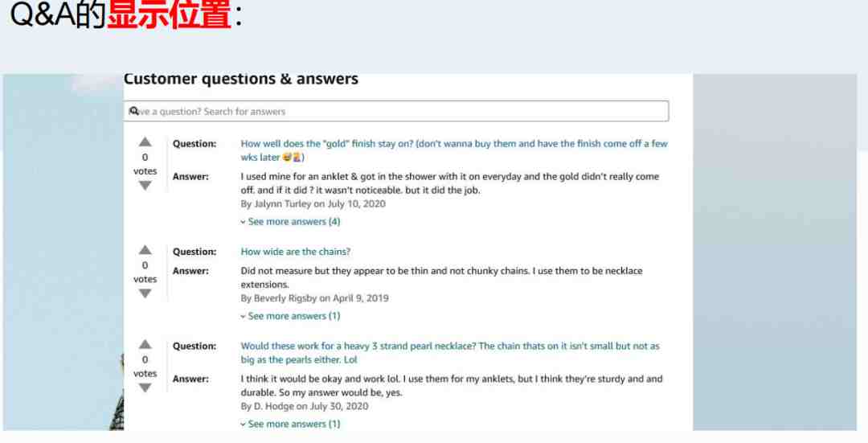Click author name Jalynn Turley
Viewport: 868px width, 443px height.
click(x=282, y=203)
